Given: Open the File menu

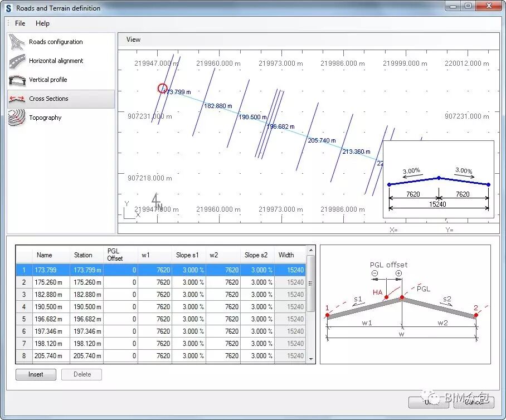Looking at the screenshot, I should pos(20,23).
